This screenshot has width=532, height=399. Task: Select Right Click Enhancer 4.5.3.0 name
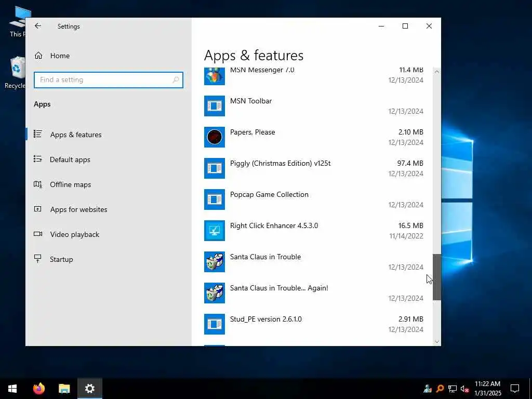pyautogui.click(x=274, y=225)
